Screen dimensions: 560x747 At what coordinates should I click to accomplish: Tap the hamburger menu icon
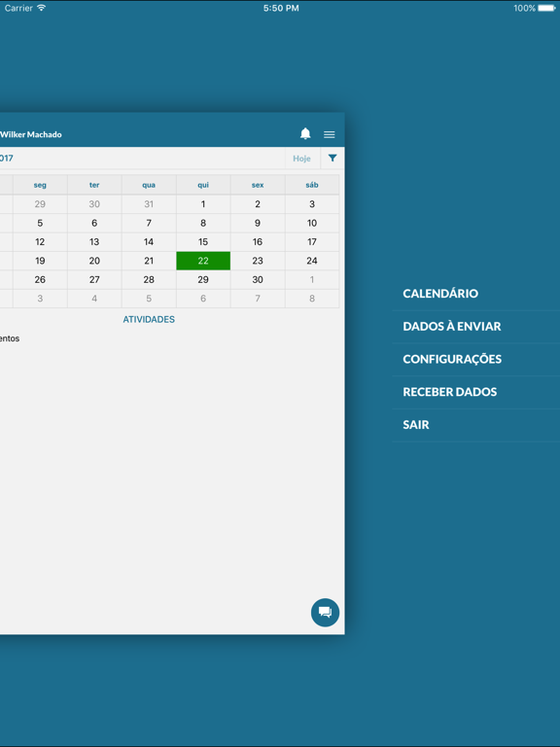coord(329,134)
